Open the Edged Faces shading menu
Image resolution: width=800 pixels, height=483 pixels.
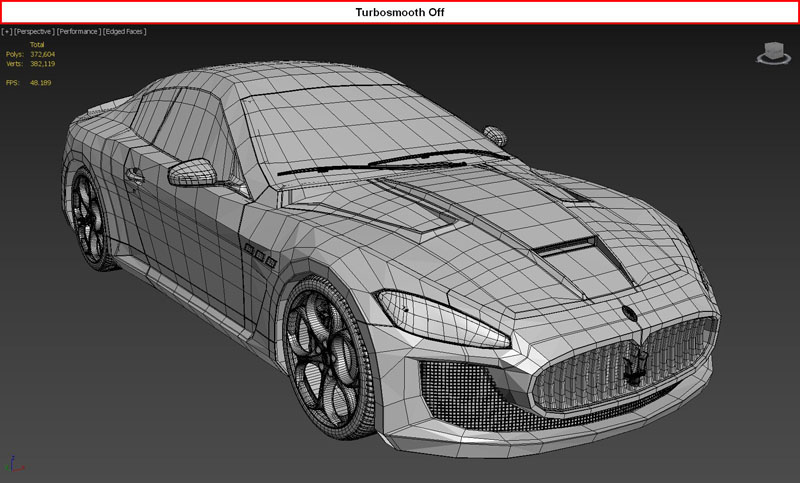click(x=125, y=31)
